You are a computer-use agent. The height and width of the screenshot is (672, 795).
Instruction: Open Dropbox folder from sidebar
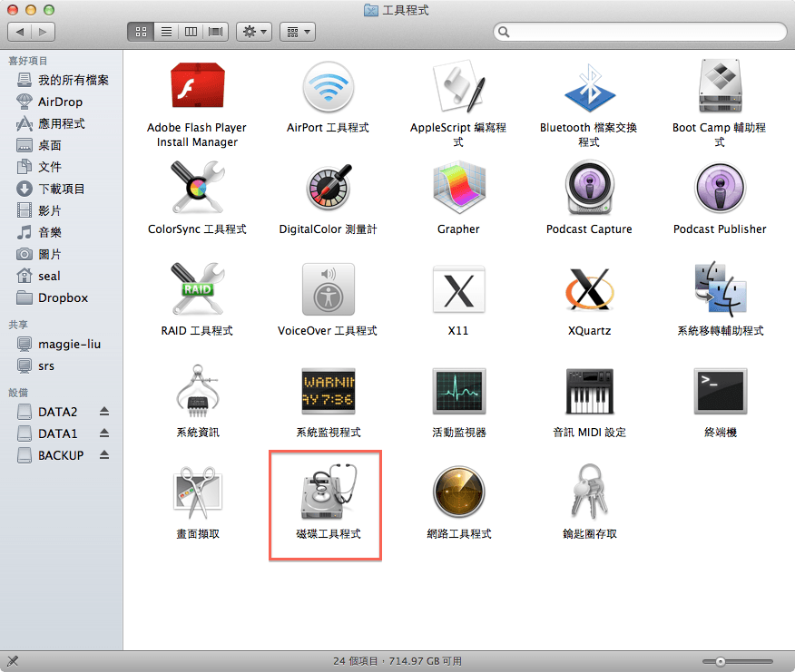click(x=63, y=297)
